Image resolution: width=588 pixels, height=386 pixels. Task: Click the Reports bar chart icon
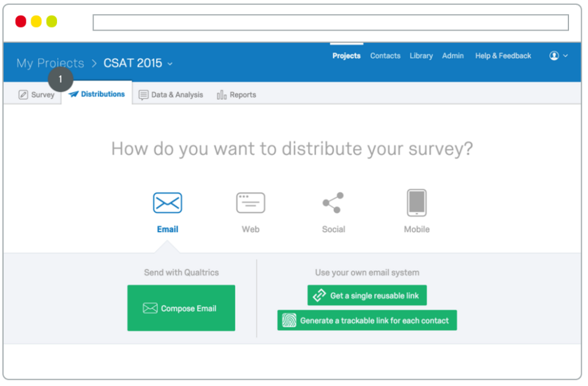(x=222, y=95)
